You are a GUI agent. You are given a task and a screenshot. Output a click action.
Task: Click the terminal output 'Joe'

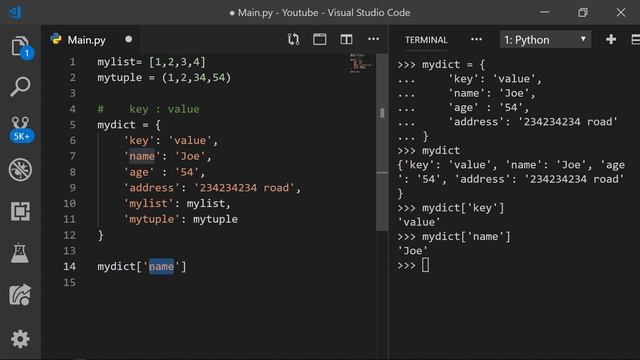(413, 251)
